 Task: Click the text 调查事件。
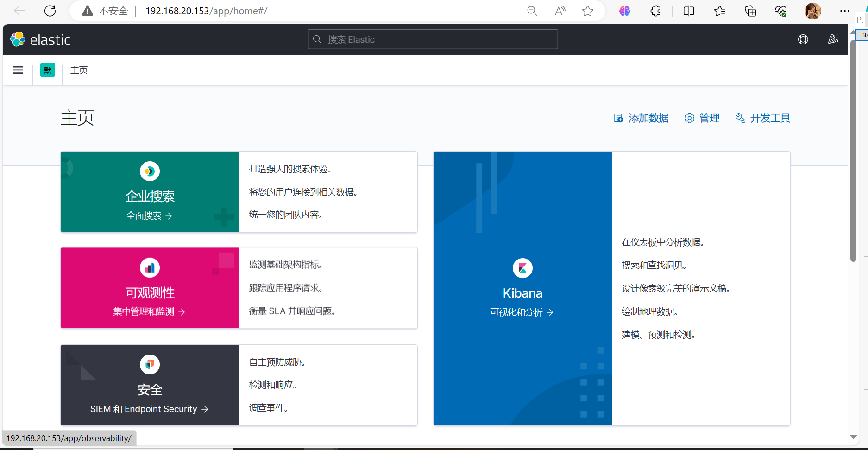tap(269, 408)
